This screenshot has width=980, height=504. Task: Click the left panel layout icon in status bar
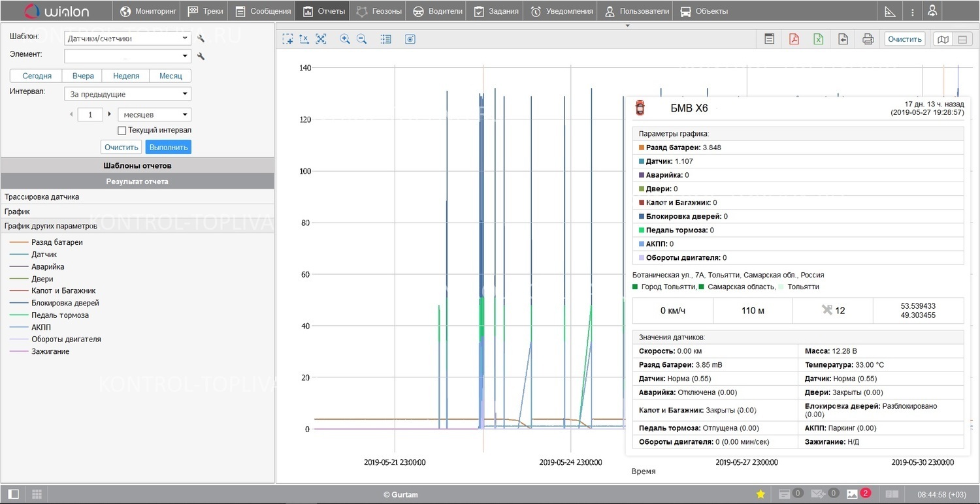[x=13, y=494]
